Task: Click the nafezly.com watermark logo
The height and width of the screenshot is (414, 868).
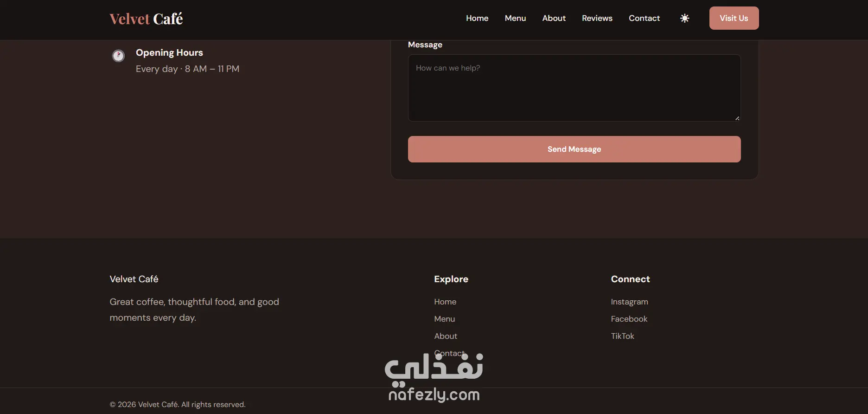Action: click(434, 378)
